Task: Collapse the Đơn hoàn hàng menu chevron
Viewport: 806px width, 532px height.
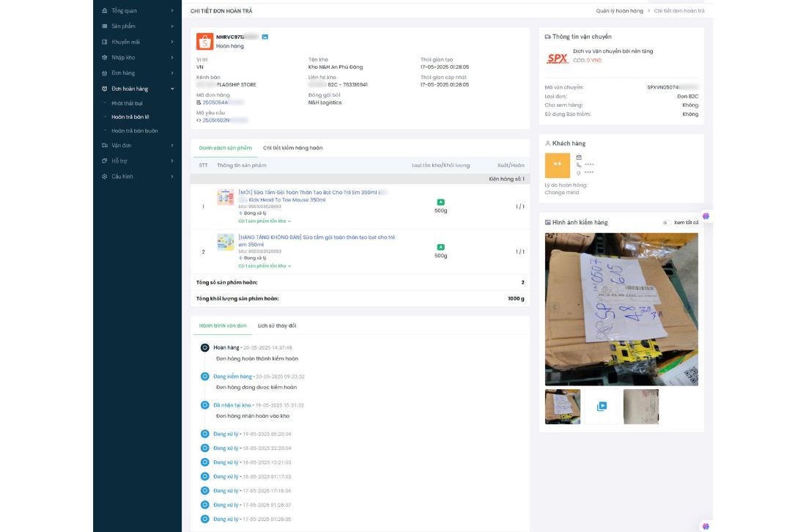Action: click(172, 89)
